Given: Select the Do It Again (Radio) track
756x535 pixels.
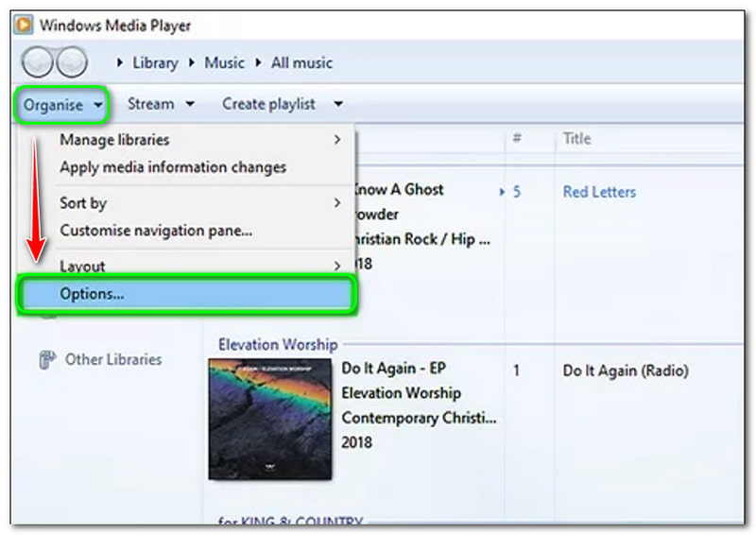Looking at the screenshot, I should 626,371.
